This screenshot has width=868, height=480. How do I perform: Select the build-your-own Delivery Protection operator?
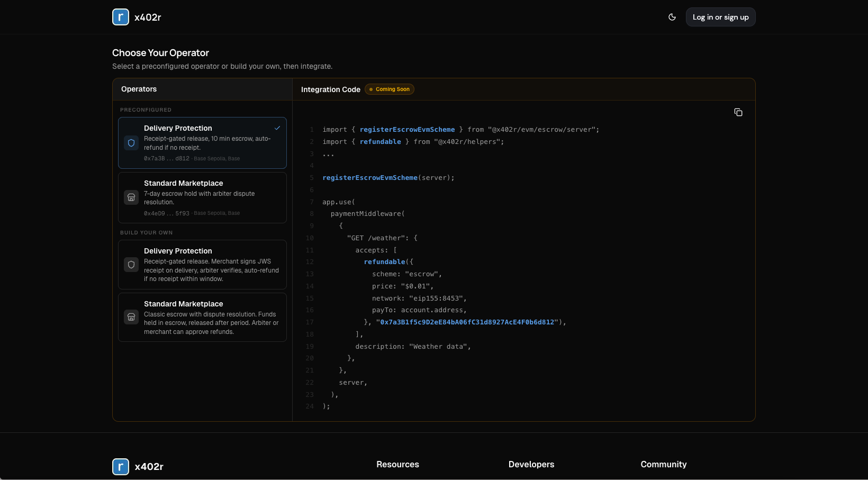point(202,265)
